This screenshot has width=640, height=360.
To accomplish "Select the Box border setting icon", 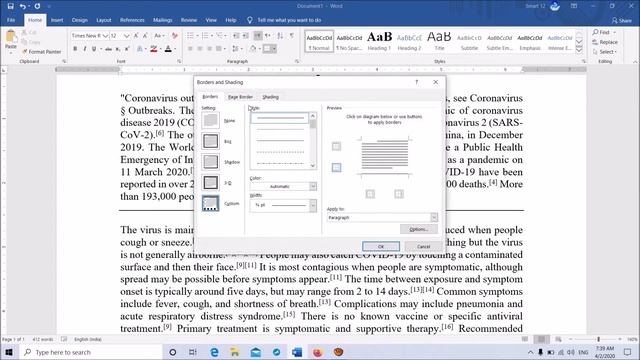I will [211, 141].
